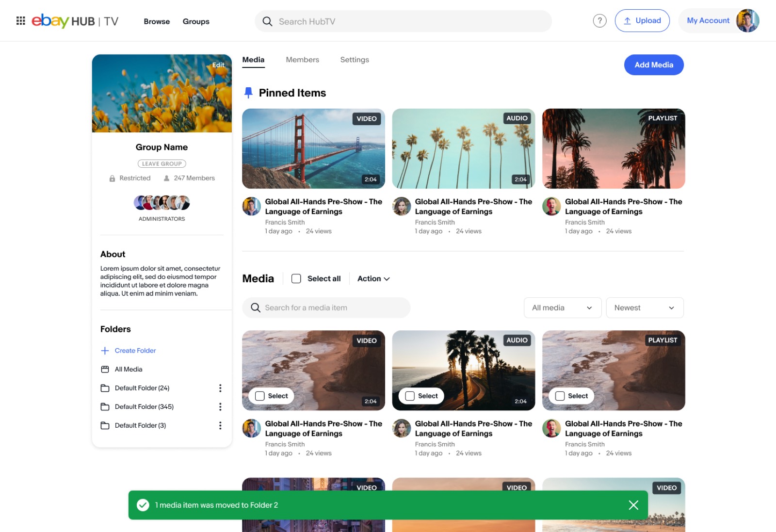
Task: Click the All Media calendar icon
Action: pos(105,370)
